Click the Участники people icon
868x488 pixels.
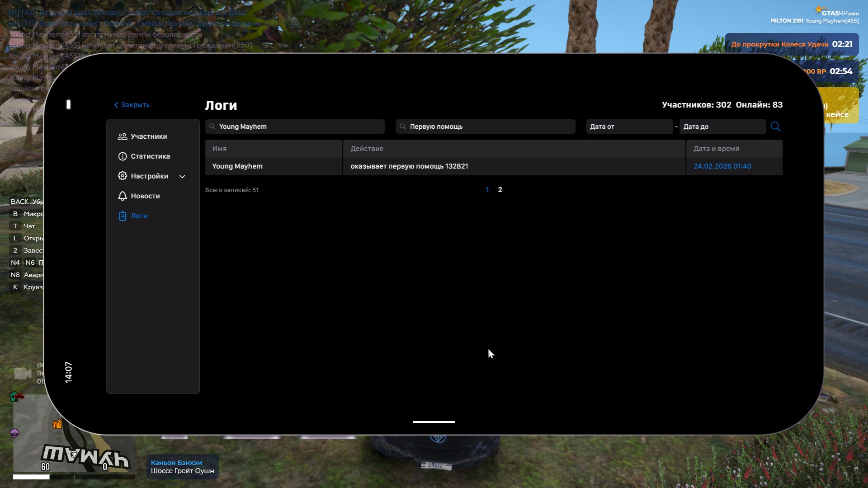click(x=122, y=136)
